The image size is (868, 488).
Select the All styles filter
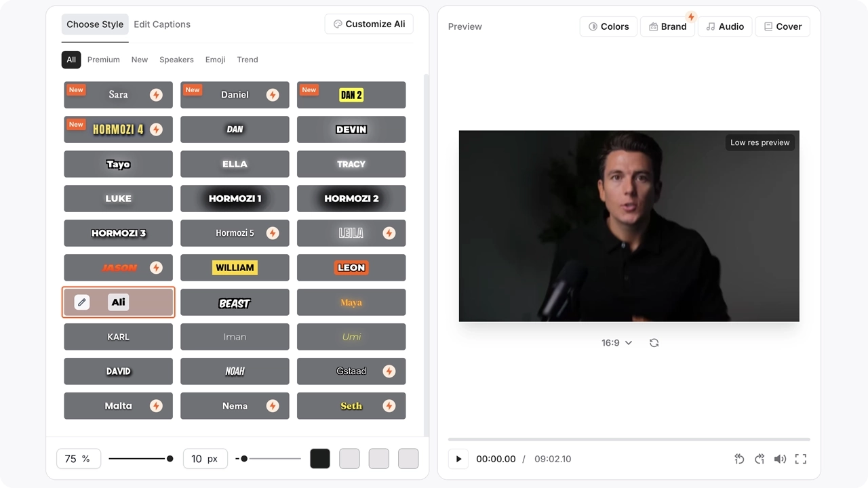point(71,60)
